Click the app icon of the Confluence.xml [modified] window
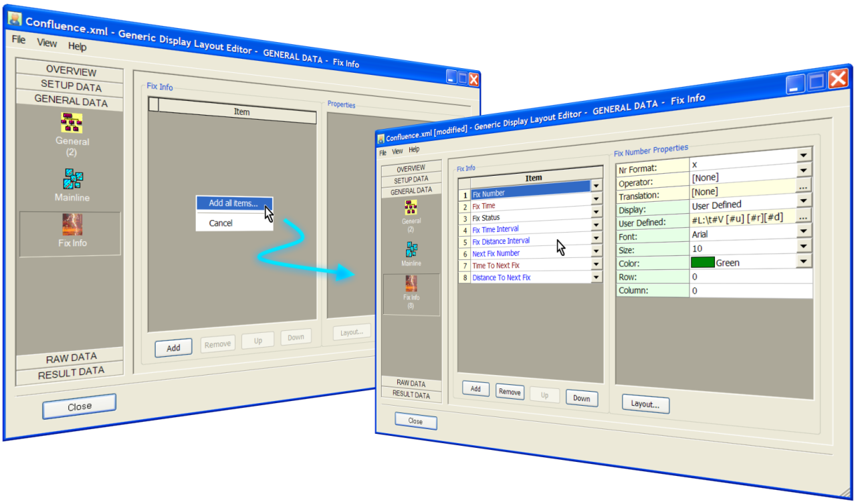Screen dimensions: 856x504 pos(381,138)
